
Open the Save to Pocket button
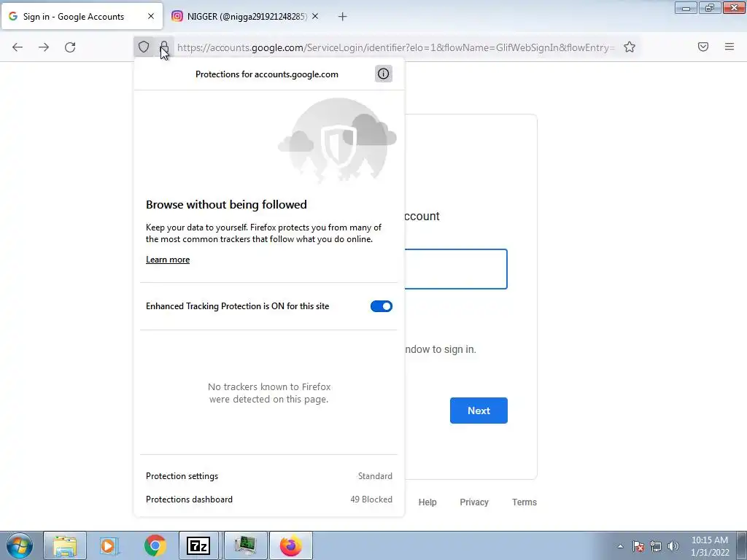click(703, 47)
